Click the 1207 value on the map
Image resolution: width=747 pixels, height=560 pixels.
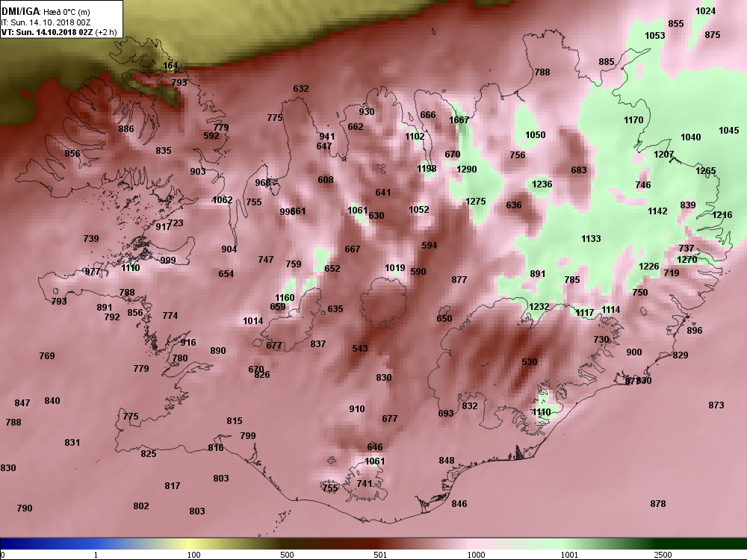tap(663, 155)
